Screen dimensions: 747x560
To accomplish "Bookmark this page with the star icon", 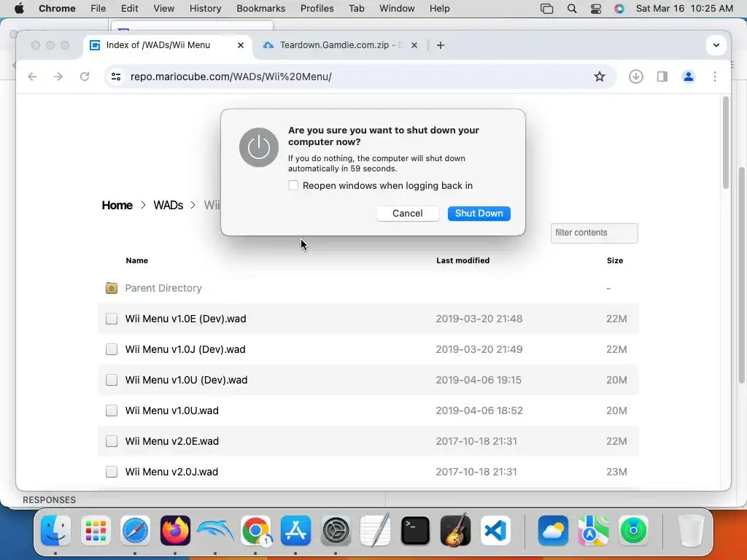I will (600, 77).
